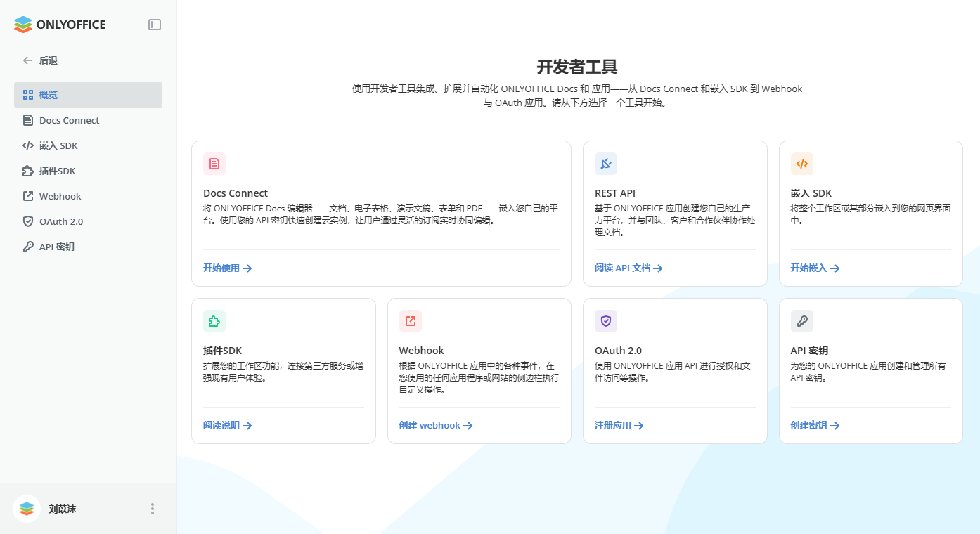Viewport: 980px width, 534px height.
Task: Click the REST API plug card icon
Action: [606, 164]
